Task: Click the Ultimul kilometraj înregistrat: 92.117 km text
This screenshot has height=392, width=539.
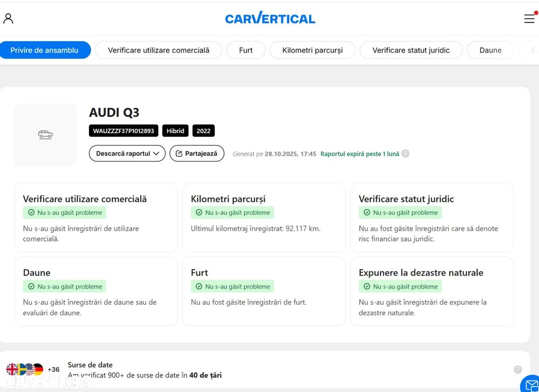Action: 255,228
